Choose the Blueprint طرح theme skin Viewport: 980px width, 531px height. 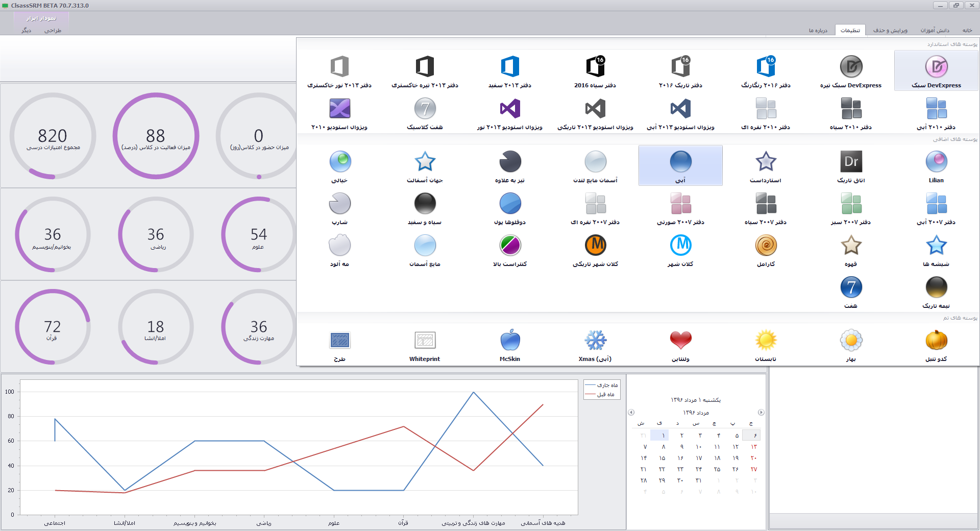pyautogui.click(x=339, y=345)
